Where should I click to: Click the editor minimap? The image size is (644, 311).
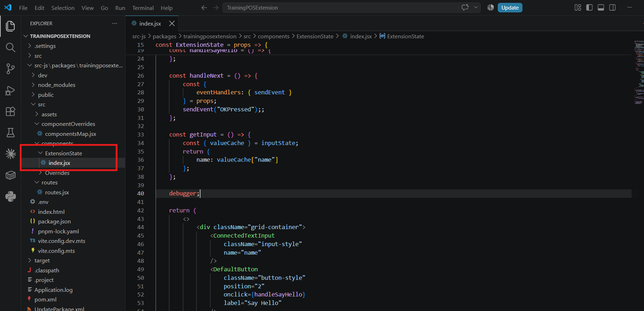point(639,73)
